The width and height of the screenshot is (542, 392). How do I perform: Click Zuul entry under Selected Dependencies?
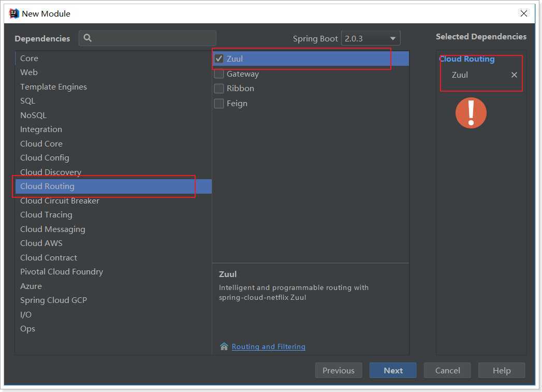coord(460,75)
